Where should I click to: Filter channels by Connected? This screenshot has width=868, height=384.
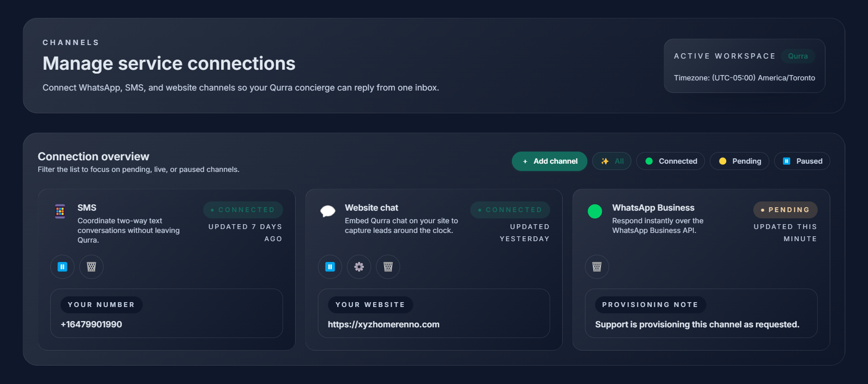click(671, 161)
